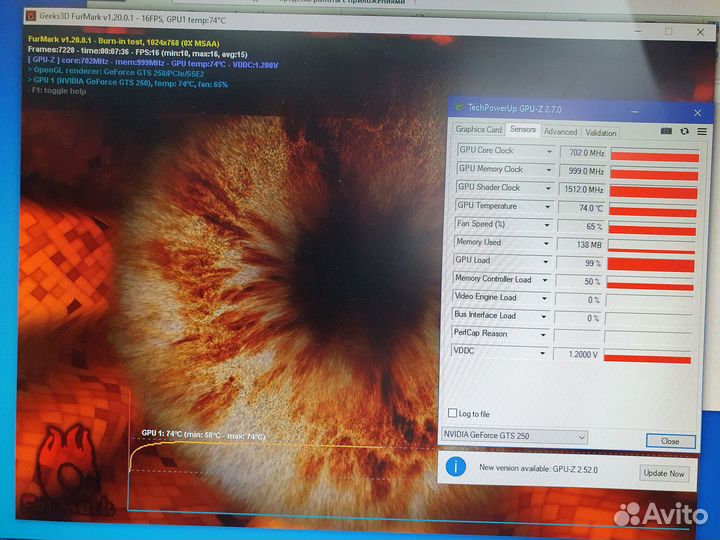Image resolution: width=720 pixels, height=540 pixels.
Task: Take GPU-Z screenshot with camera icon
Action: [x=666, y=131]
